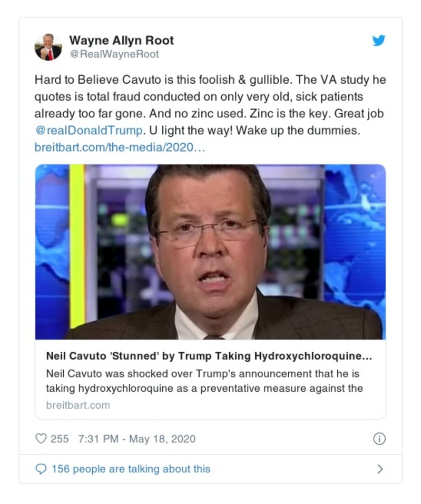Viewport: 421px width, 504px height.
Task: Click the breitbart.com domain under the card
Action: 78,405
